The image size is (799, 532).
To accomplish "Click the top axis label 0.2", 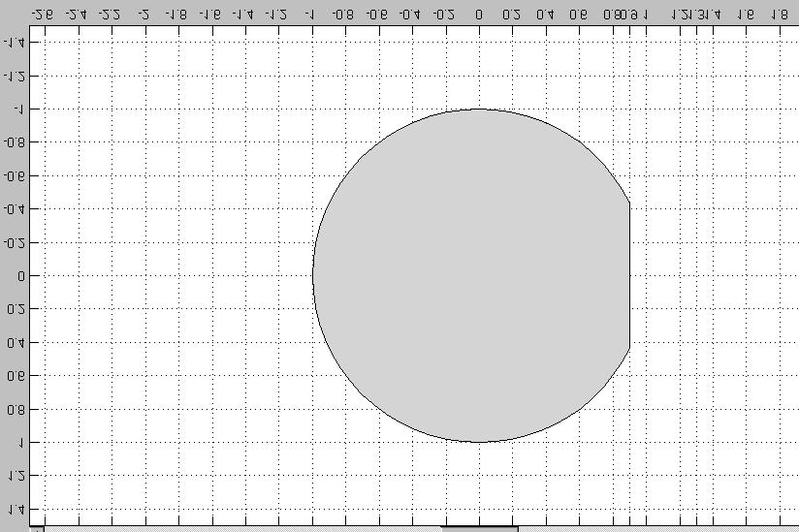I will tap(512, 15).
